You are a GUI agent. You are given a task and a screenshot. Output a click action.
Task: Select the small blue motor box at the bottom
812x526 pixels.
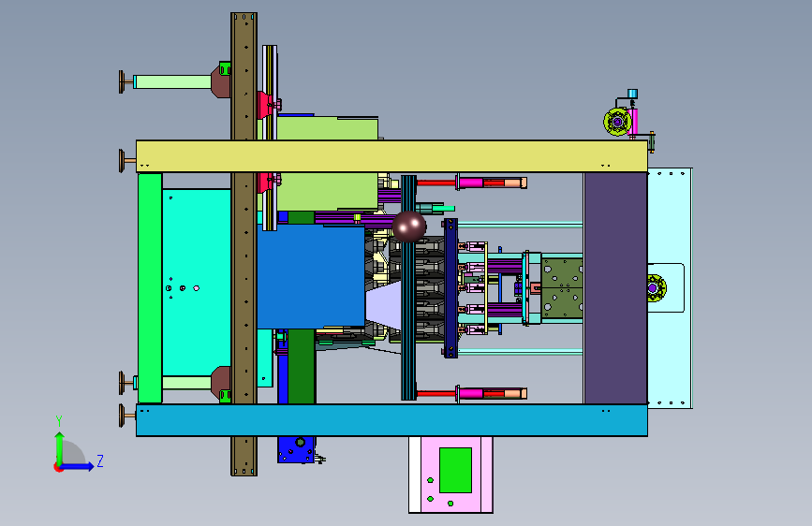pos(296,450)
